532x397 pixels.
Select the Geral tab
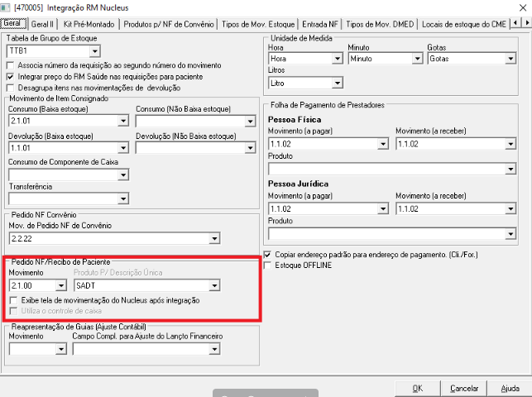click(x=13, y=23)
